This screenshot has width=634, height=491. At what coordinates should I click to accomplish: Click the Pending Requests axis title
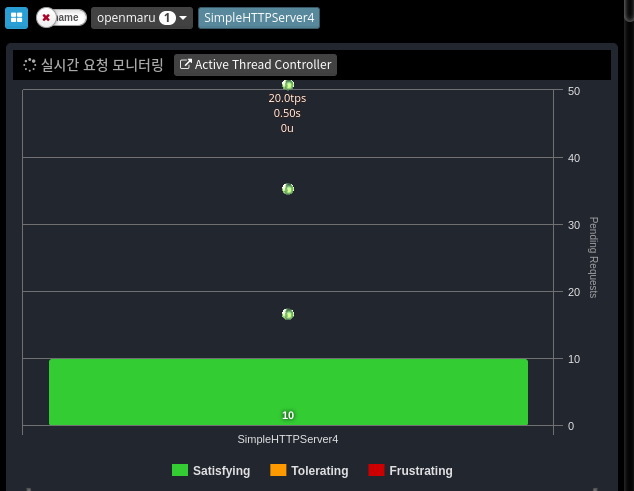(x=593, y=257)
